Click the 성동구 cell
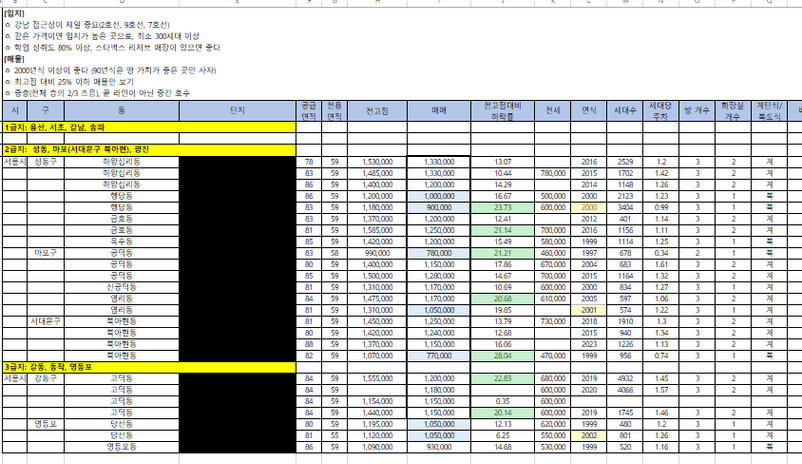The height and width of the screenshot is (464, 802). [x=46, y=162]
